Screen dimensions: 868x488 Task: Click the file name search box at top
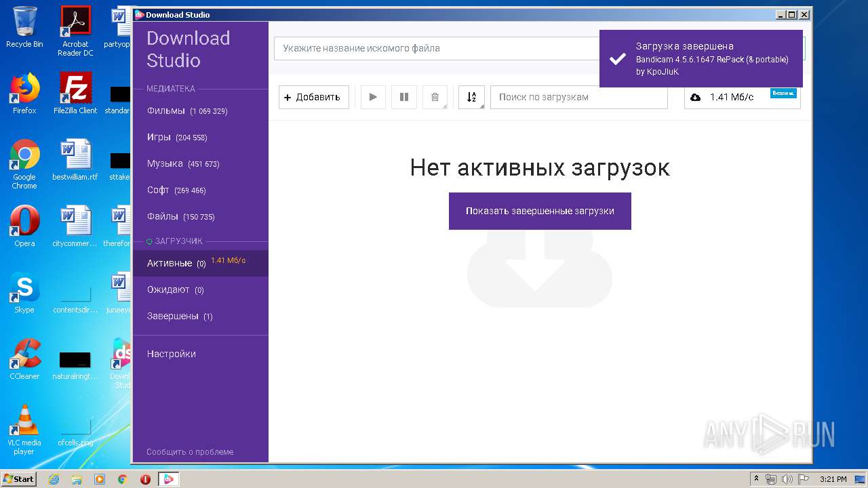pos(437,48)
